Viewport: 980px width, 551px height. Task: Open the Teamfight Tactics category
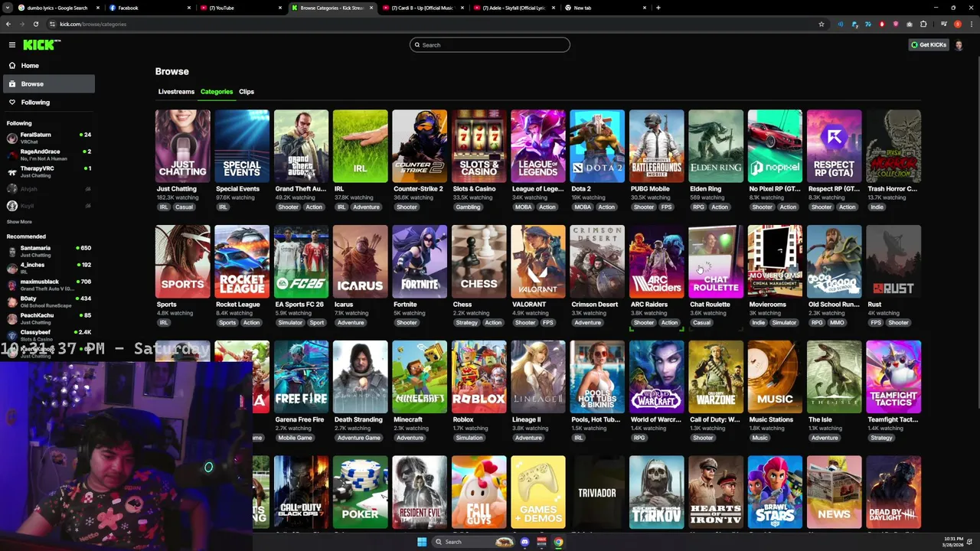[x=893, y=377]
